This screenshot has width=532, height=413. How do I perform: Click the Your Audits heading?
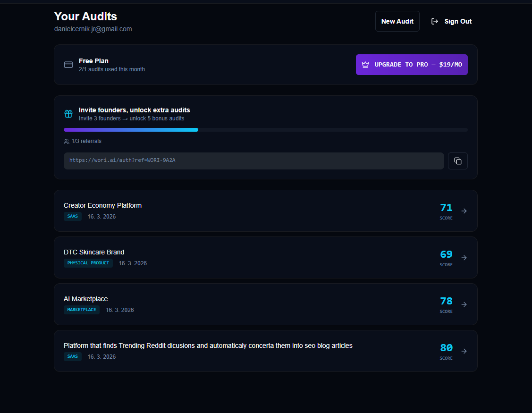click(85, 17)
